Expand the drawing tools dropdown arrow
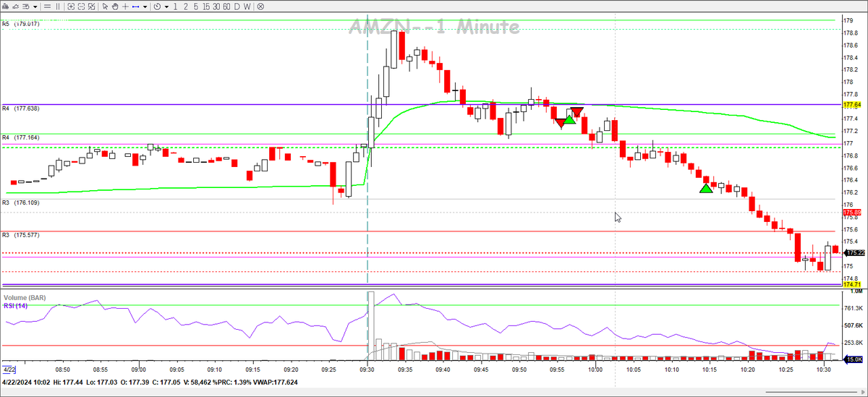 145,7
